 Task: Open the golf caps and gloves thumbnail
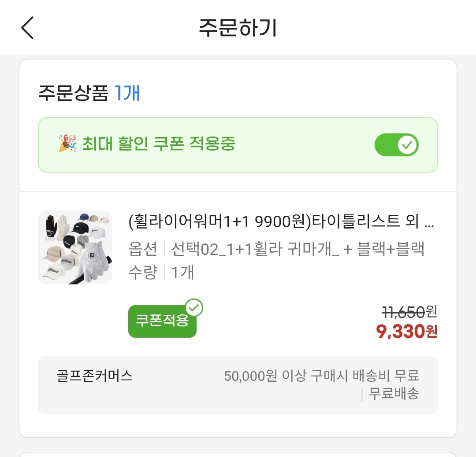coord(75,247)
